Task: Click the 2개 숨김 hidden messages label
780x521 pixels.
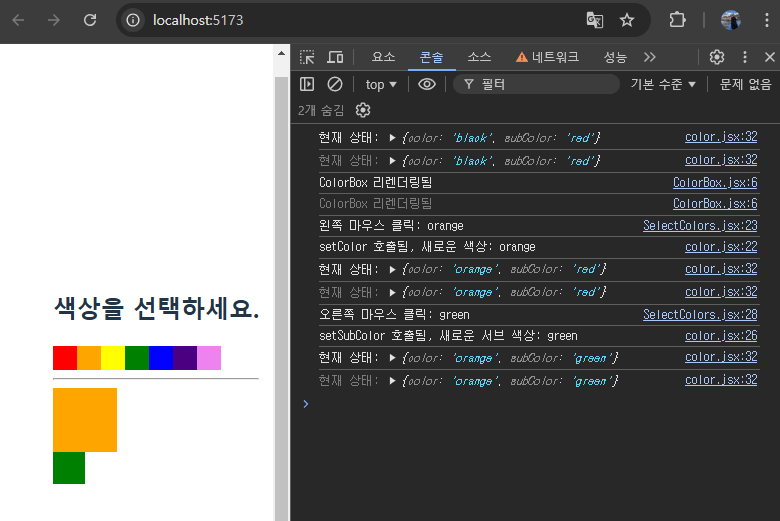Action: [321, 110]
